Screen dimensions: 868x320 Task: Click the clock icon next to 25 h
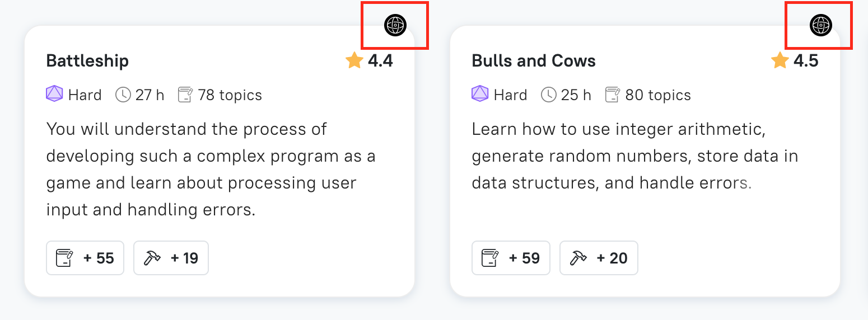pos(548,95)
